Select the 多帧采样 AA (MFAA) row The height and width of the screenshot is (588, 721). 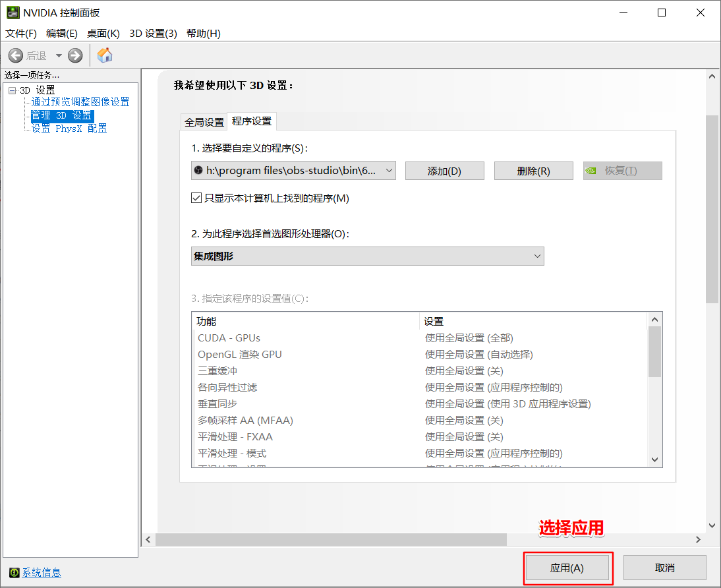coord(419,420)
